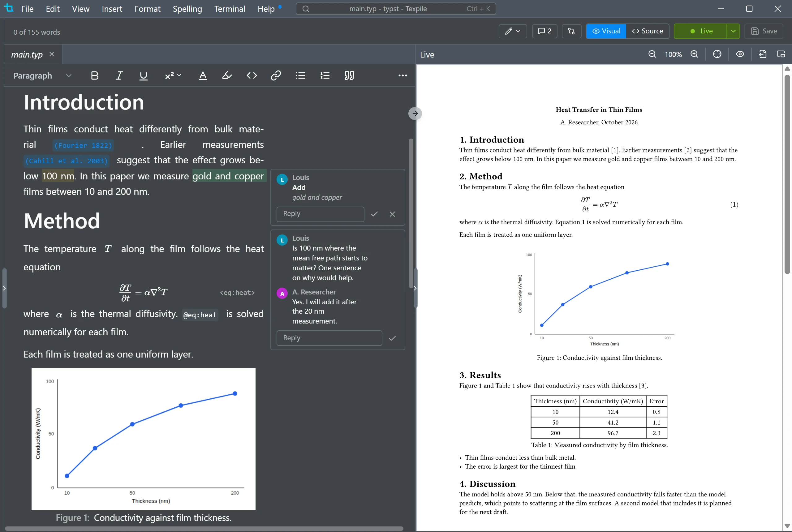Open the comments panel showing 2

point(544,31)
